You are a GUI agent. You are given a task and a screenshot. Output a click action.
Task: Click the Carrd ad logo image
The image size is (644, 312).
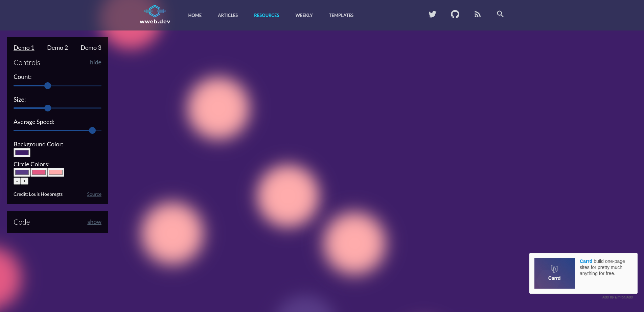pyautogui.click(x=555, y=273)
